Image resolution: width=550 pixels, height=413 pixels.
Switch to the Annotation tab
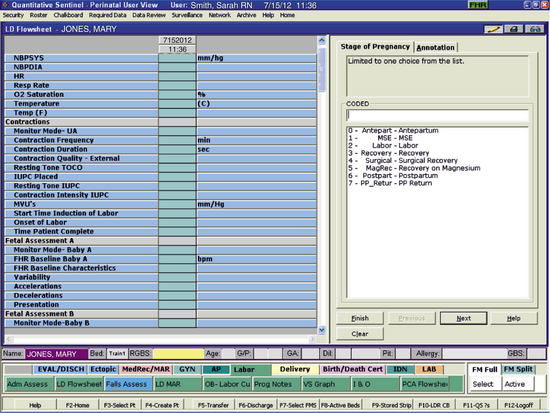[x=435, y=47]
